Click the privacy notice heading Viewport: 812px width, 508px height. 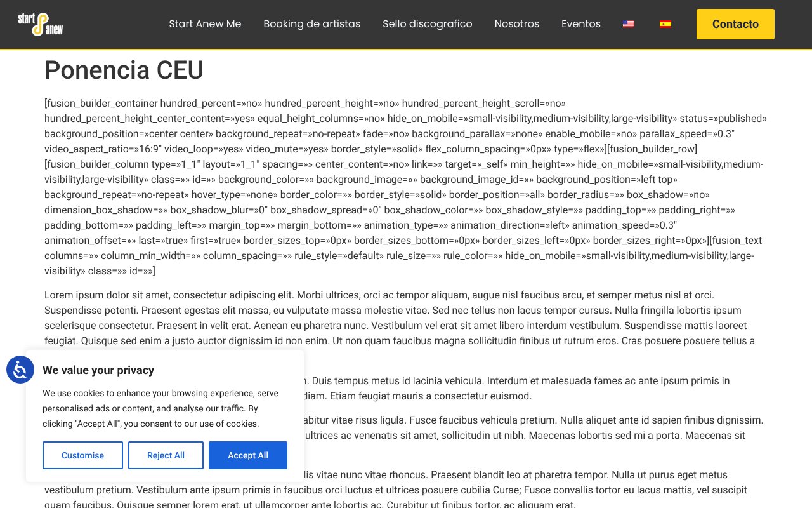click(98, 370)
